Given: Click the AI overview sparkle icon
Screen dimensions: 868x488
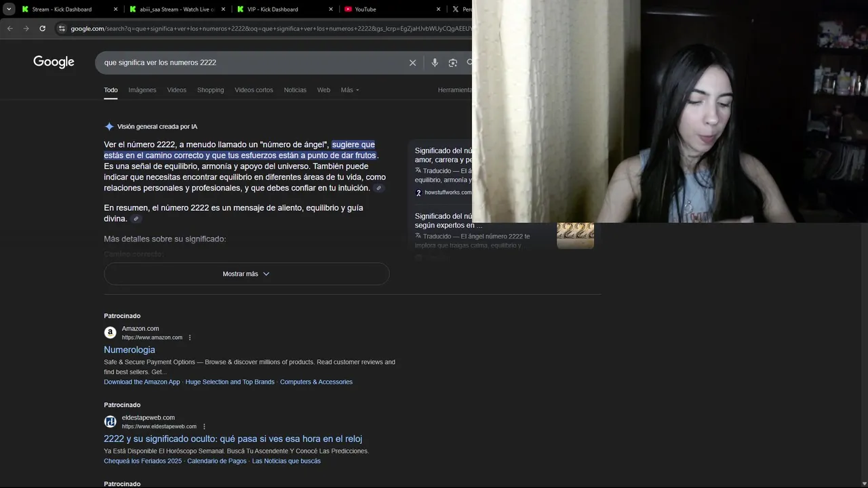Looking at the screenshot, I should pyautogui.click(x=109, y=127).
